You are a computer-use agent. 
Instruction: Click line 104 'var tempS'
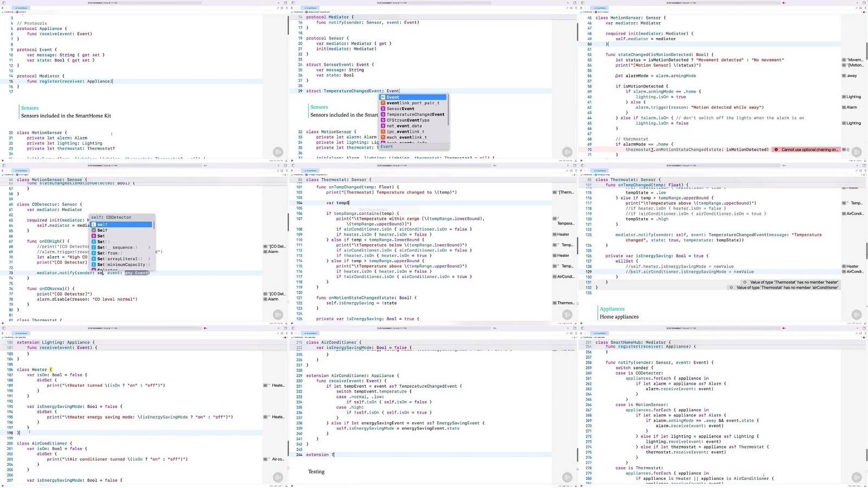[x=337, y=203]
